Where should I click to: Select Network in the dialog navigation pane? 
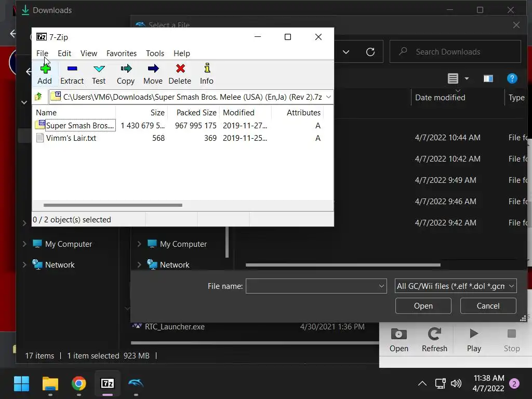(x=175, y=264)
